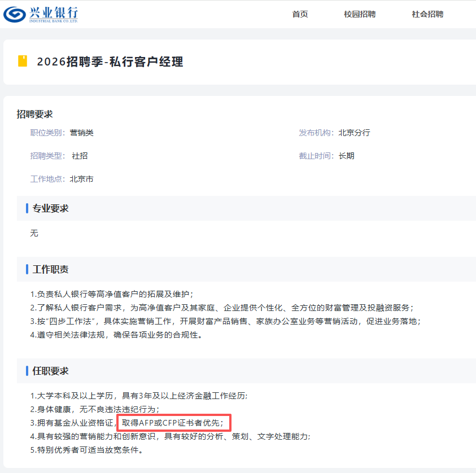Viewport: 476px width, 473px height.
Task: Click the 招聘要求 section heading
Action: 34,115
